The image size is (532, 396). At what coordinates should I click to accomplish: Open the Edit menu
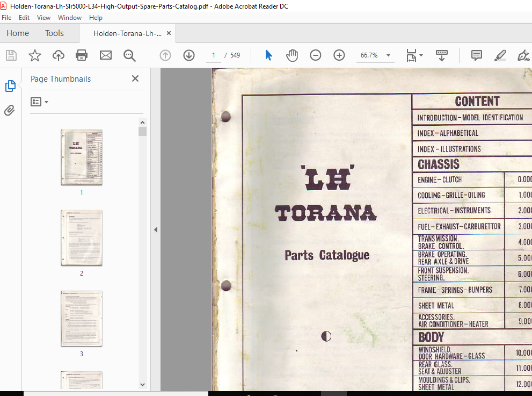24,18
